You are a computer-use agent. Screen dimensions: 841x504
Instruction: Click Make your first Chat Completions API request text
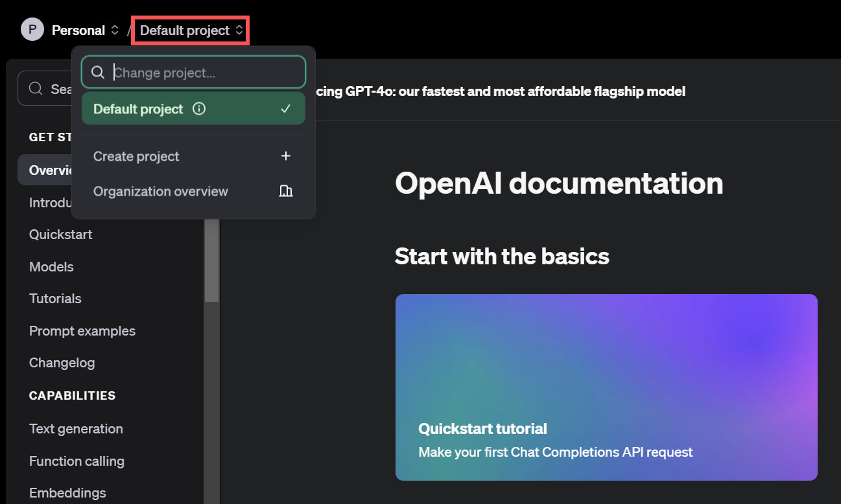(x=556, y=452)
